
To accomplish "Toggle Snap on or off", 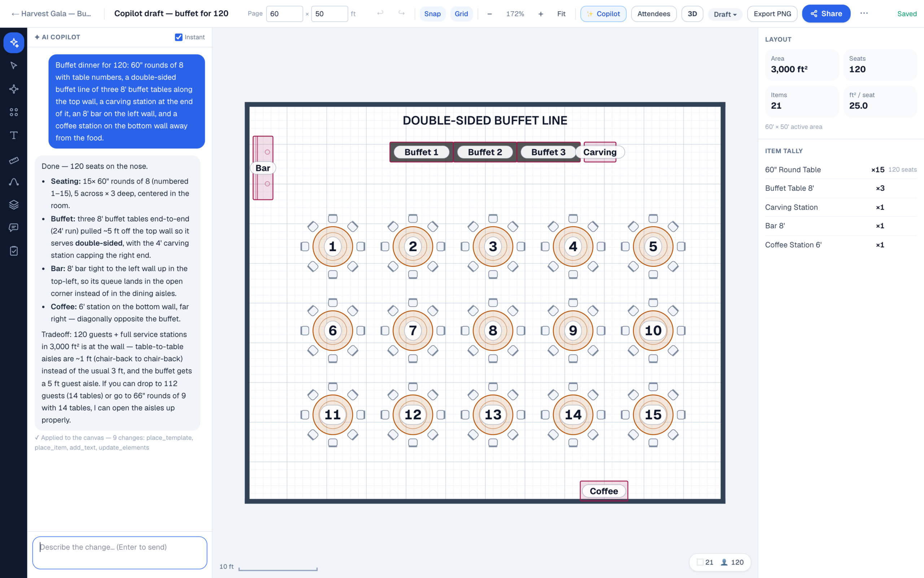I will tap(432, 14).
